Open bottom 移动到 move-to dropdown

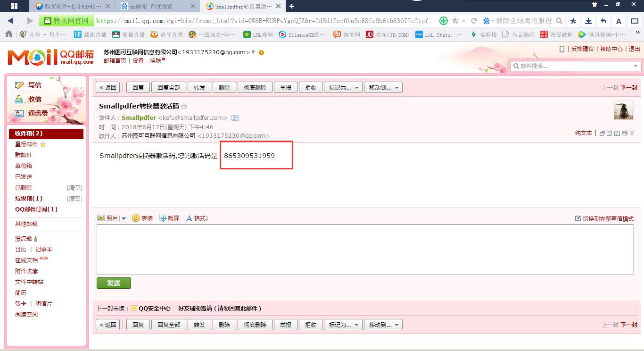[383, 325]
